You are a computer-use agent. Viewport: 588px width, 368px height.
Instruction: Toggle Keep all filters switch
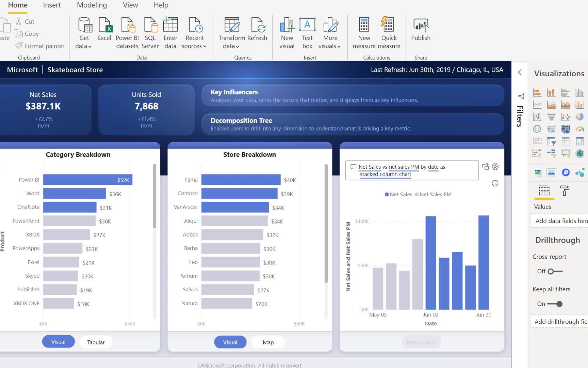click(555, 304)
